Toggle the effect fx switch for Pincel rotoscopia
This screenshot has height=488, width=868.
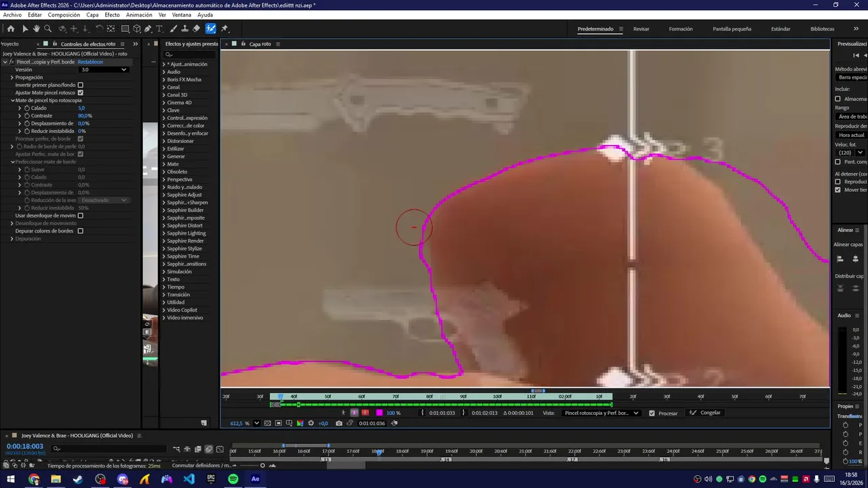12,62
